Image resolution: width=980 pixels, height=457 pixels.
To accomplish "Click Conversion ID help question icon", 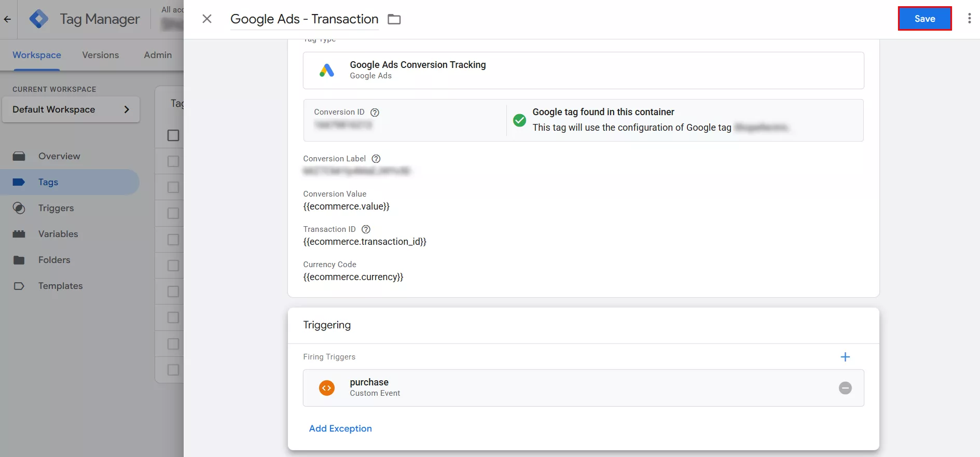I will tap(375, 113).
